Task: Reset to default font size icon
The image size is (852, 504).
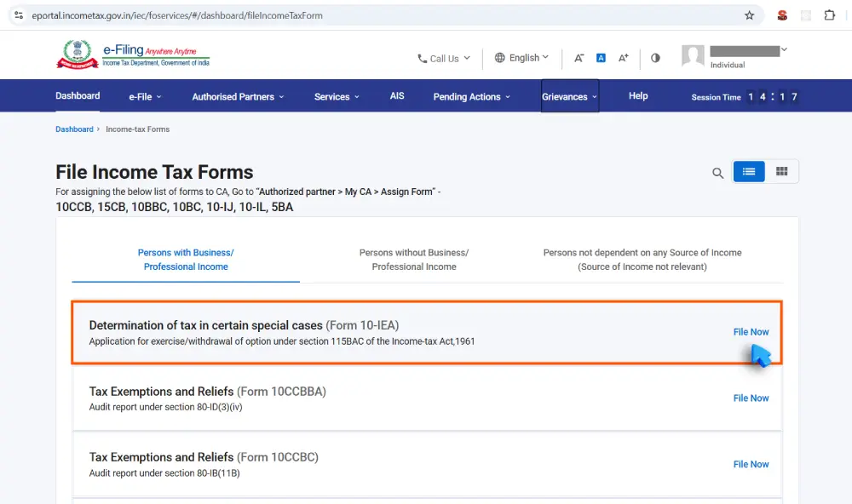Action: [x=601, y=58]
